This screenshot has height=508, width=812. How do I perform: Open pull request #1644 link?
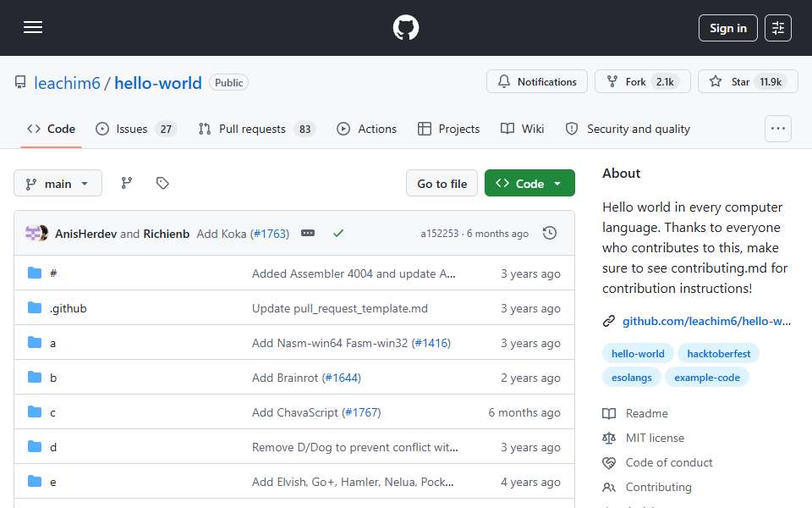341,378
